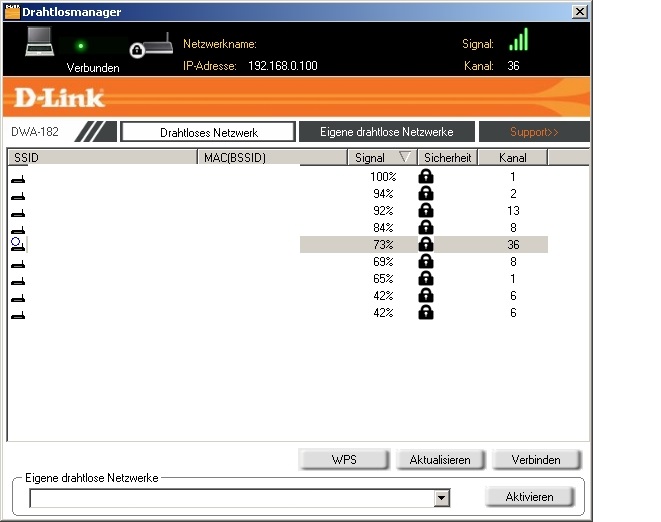Image resolution: width=661 pixels, height=522 pixels.
Task: Sort by Sicherheit column header
Action: pos(447,157)
